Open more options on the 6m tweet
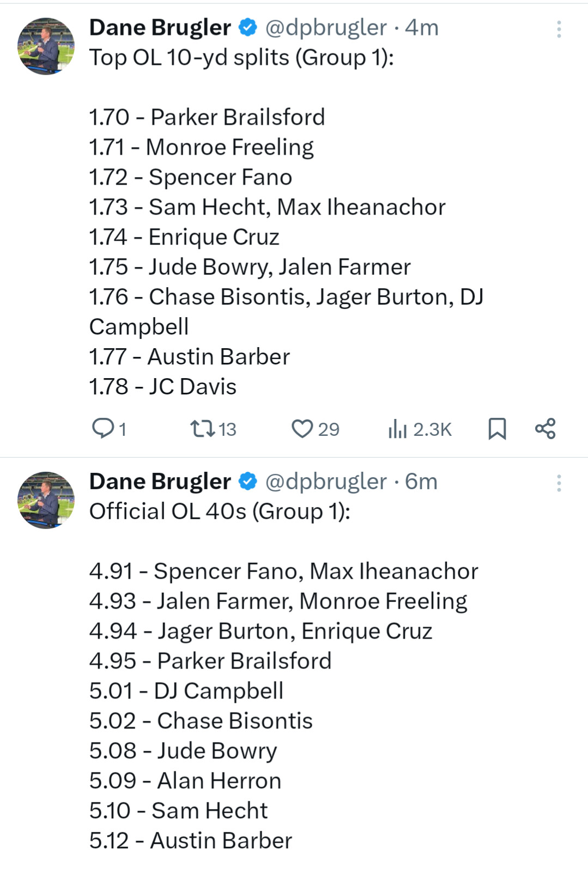Viewport: 588px width, 869px height. (x=559, y=483)
